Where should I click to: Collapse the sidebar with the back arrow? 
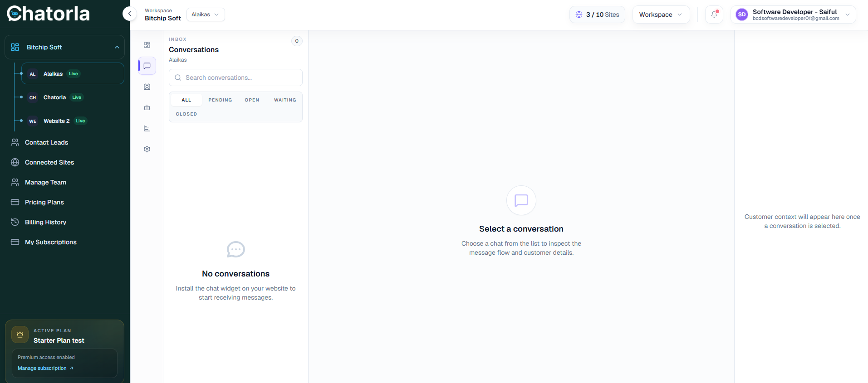pos(130,14)
